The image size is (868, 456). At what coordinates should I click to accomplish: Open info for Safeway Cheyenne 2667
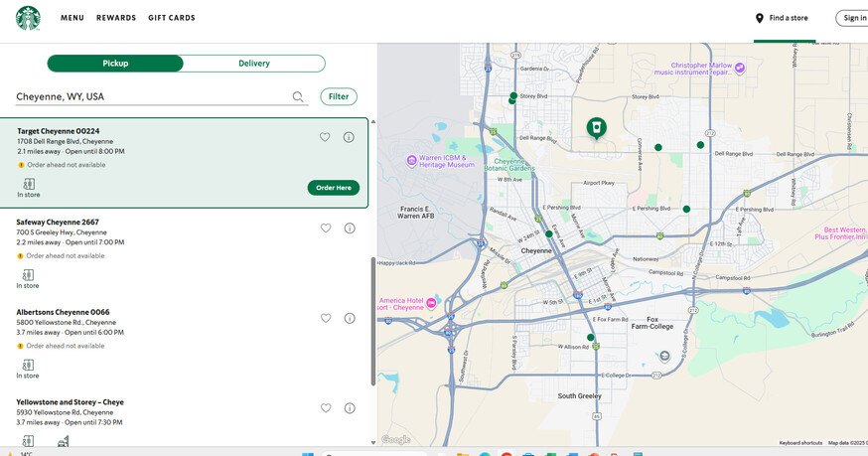(x=350, y=228)
